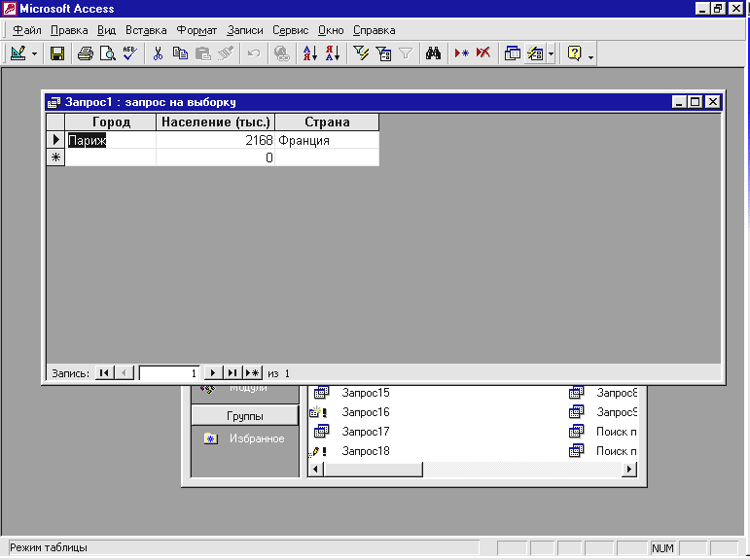Go to first record navigation button
The image size is (750, 560).
(104, 373)
